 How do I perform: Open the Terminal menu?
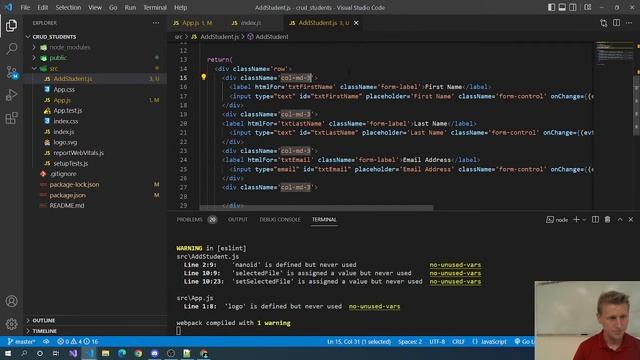pyautogui.click(x=155, y=7)
